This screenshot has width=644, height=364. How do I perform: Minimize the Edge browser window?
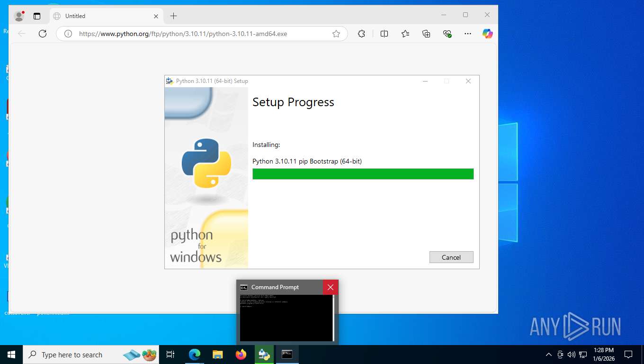pos(444,15)
